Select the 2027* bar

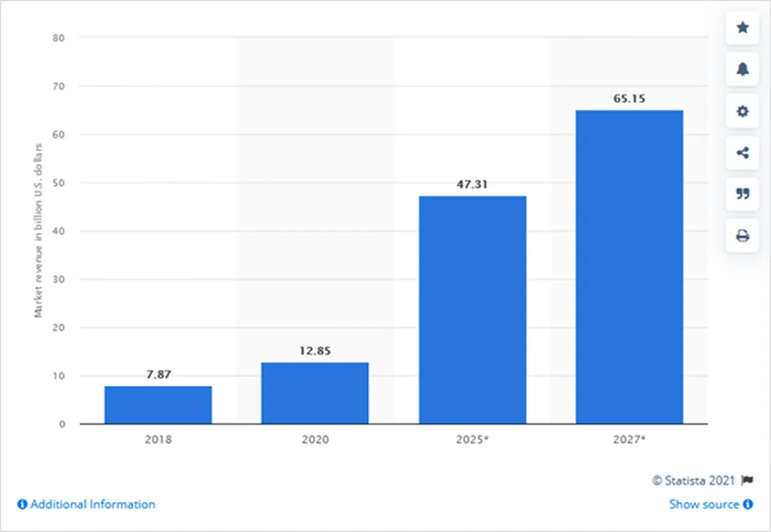[x=630, y=267]
